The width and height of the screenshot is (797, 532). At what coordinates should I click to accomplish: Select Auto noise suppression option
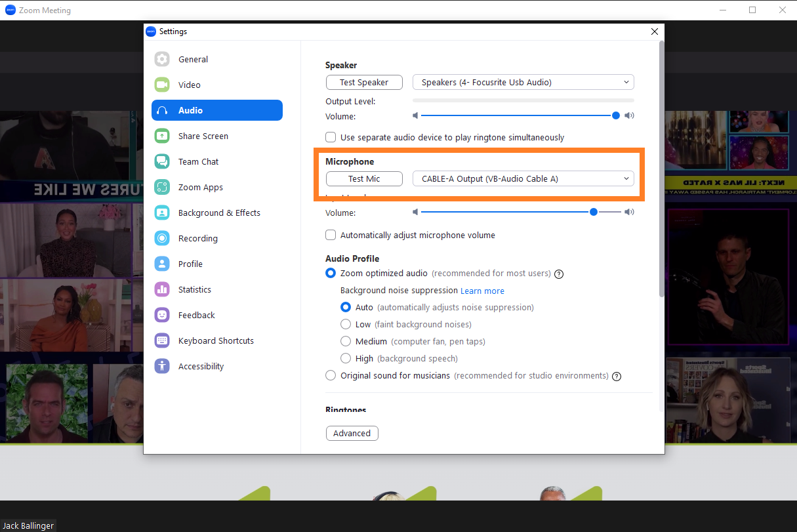pyautogui.click(x=346, y=307)
